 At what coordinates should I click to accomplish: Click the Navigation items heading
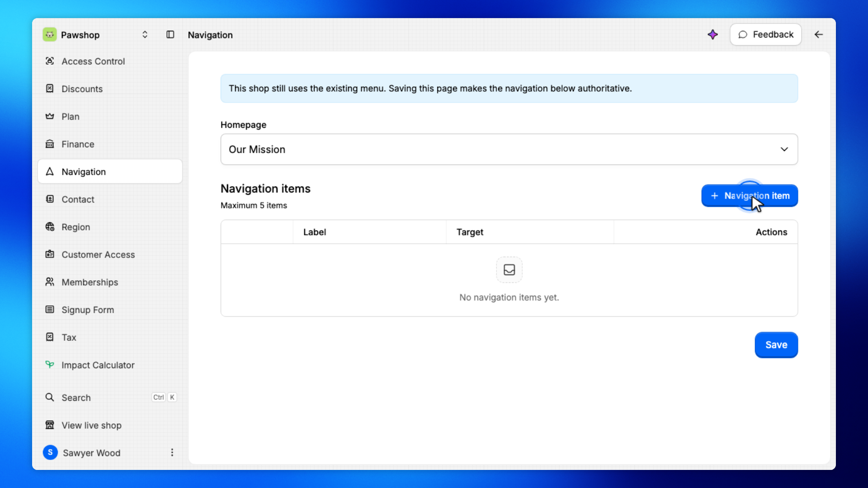tap(265, 188)
